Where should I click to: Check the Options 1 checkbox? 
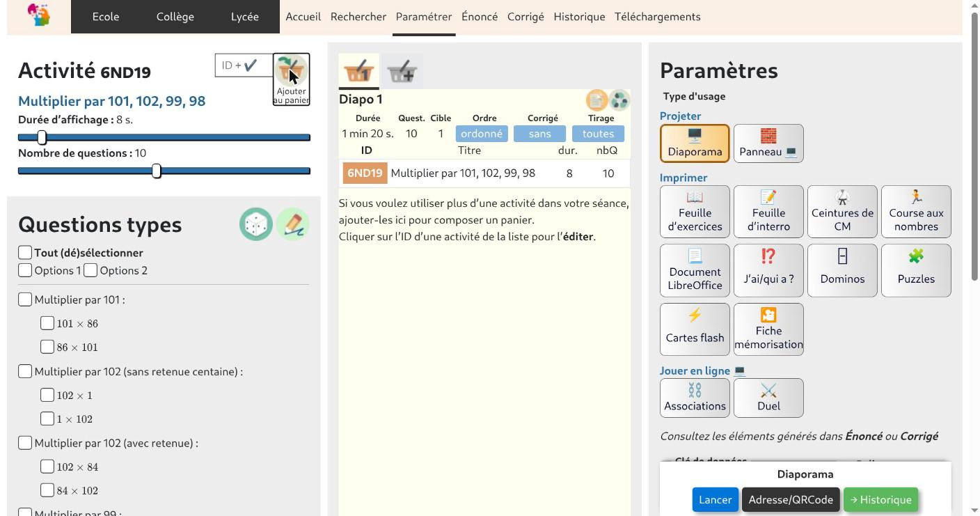(x=25, y=270)
